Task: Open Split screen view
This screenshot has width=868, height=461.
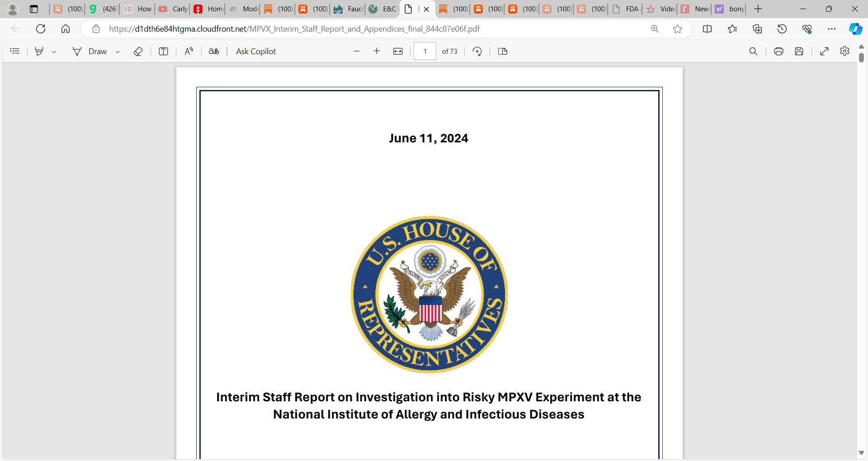Action: point(708,29)
